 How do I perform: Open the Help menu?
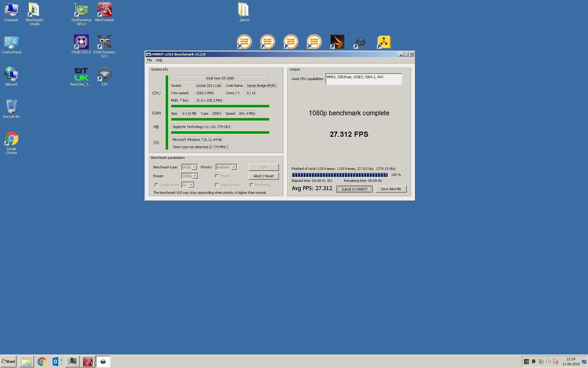(x=159, y=60)
